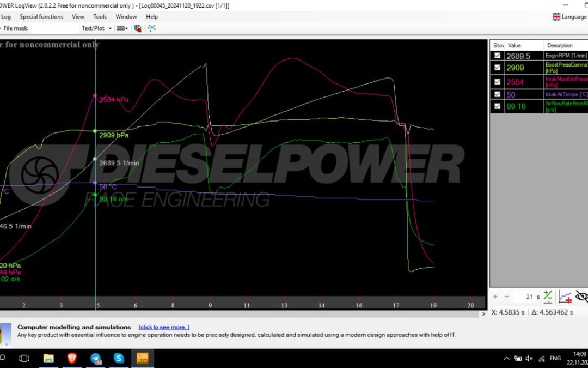Click the blue starburst icon in the toolbar
Image resolution: width=588 pixels, height=368 pixels.
[x=151, y=28]
